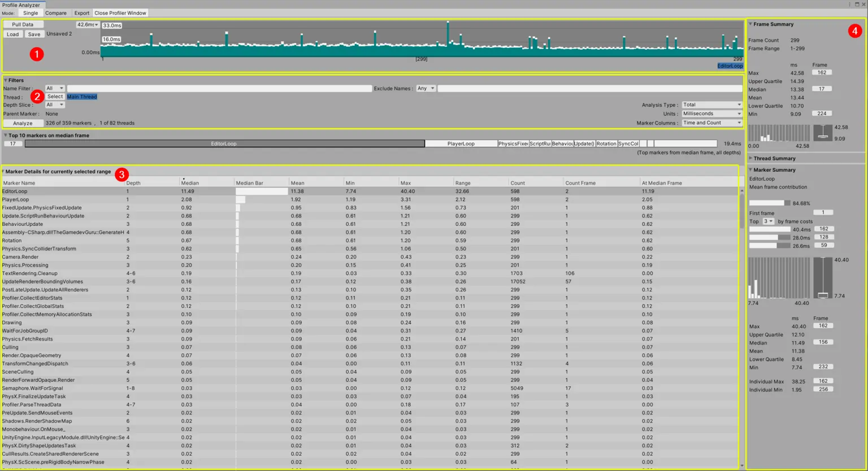Switch to Compare mode
Screen dimensions: 868x471
(57, 12)
